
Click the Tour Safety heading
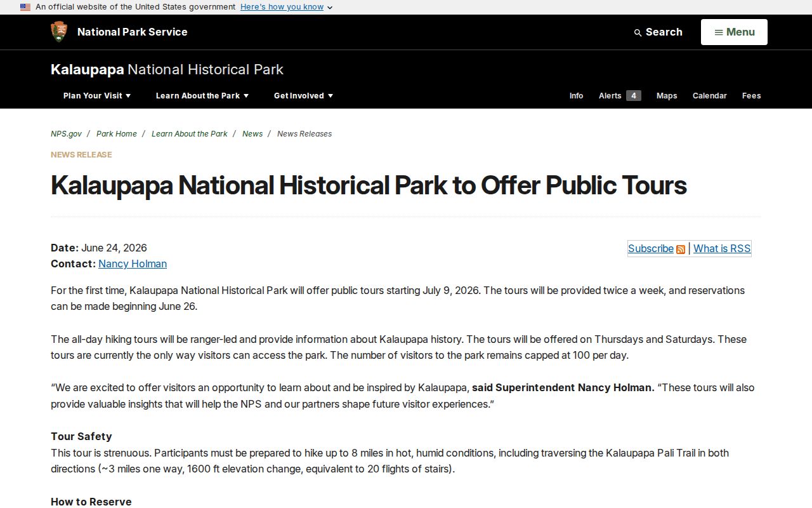81,436
